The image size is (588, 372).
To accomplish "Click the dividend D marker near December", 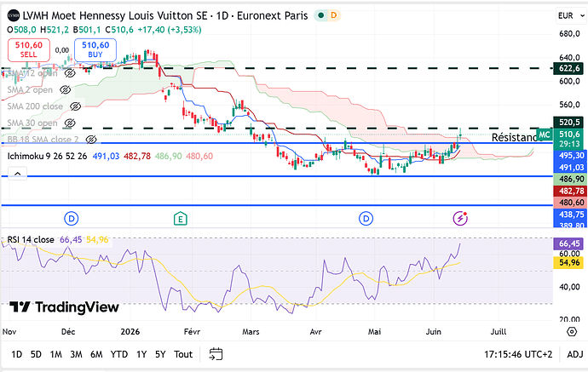I will [x=72, y=219].
